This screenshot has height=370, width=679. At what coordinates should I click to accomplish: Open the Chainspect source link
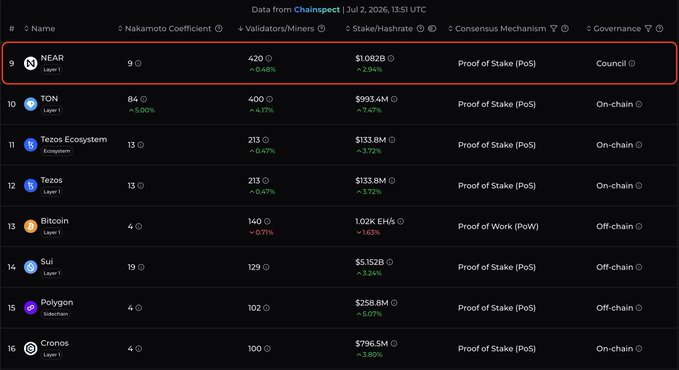point(317,9)
